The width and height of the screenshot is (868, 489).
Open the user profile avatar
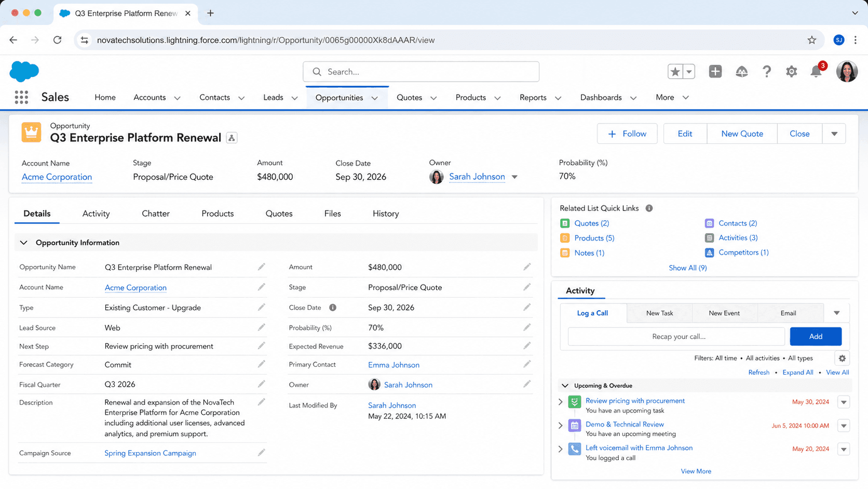click(x=847, y=72)
